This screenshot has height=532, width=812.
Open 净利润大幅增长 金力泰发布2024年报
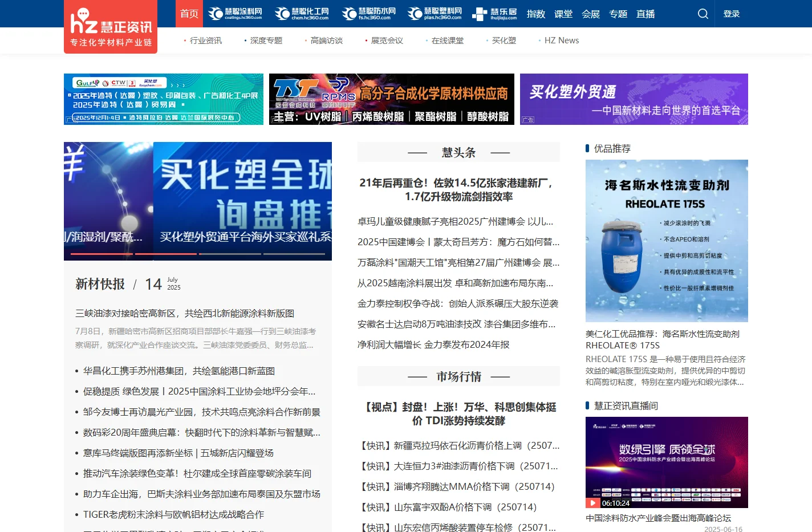[x=433, y=344]
